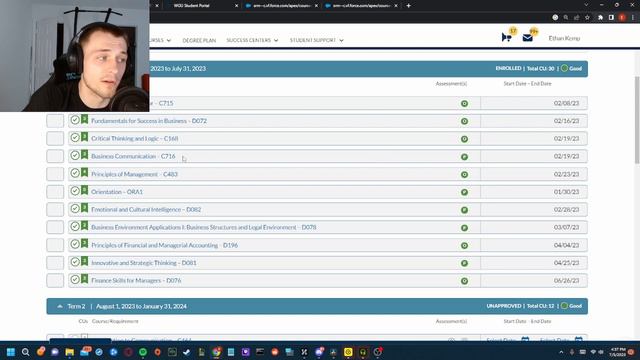The height and width of the screenshot is (360, 640).
Task: Open Finance Skills for Managers D076 course
Action: click(136, 280)
